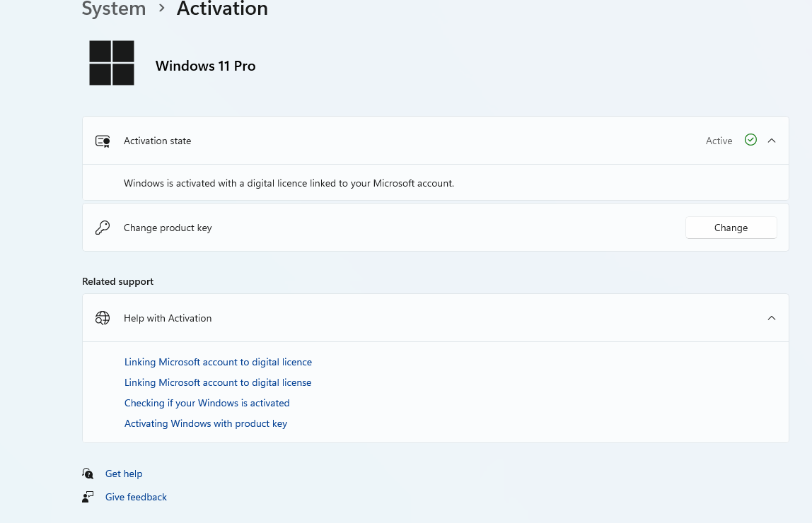Open Activating Windows with product key link

click(206, 423)
